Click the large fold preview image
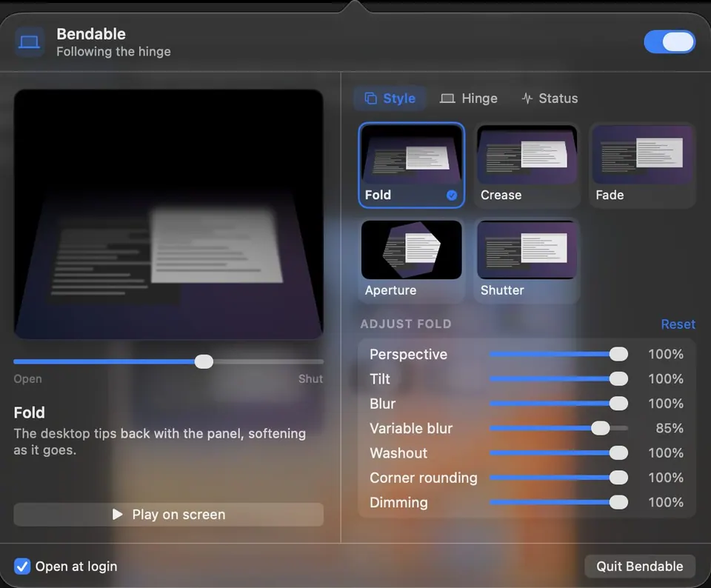Screen dimensions: 711x588 (169, 214)
